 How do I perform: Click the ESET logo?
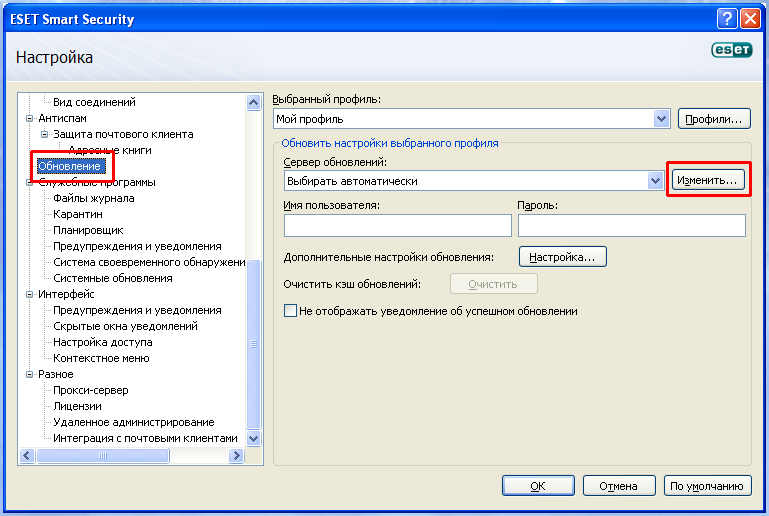click(732, 50)
